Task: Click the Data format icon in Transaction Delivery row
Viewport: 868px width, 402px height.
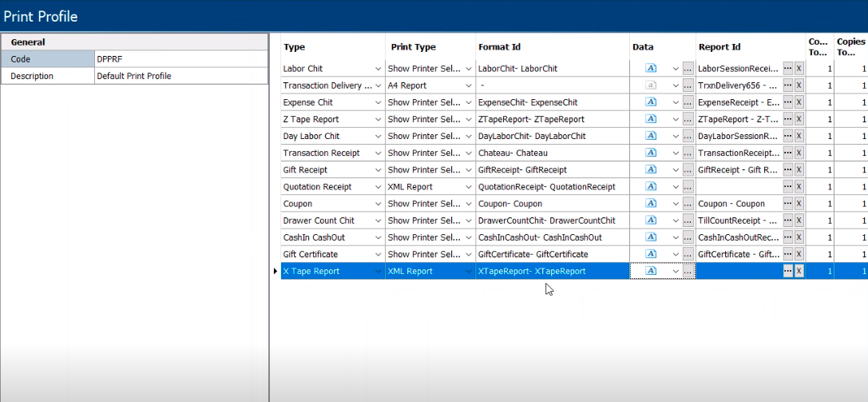Action: point(651,86)
